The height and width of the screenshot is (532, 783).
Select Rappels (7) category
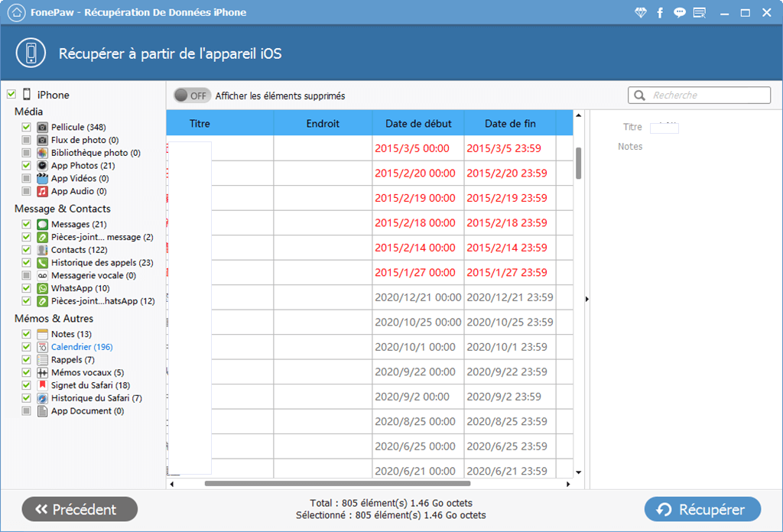pos(73,360)
